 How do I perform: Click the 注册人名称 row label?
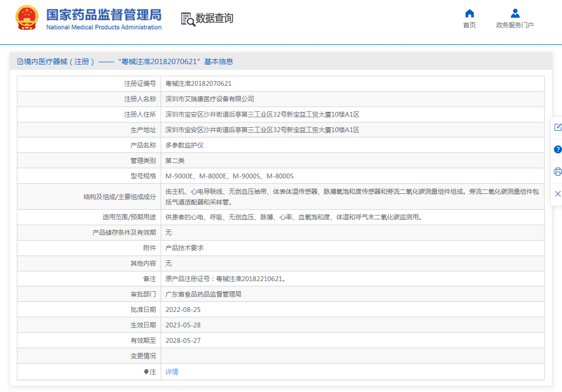(x=140, y=99)
